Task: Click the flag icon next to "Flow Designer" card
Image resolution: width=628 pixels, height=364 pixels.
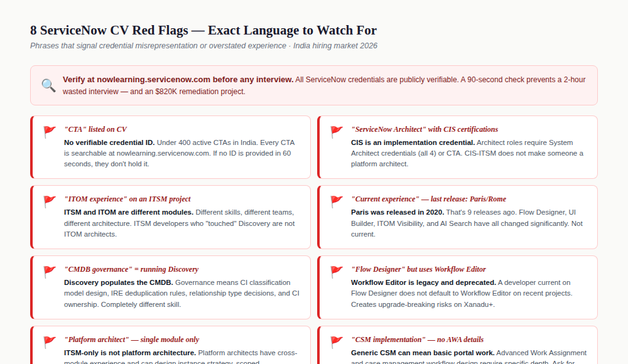Action: pyautogui.click(x=337, y=272)
